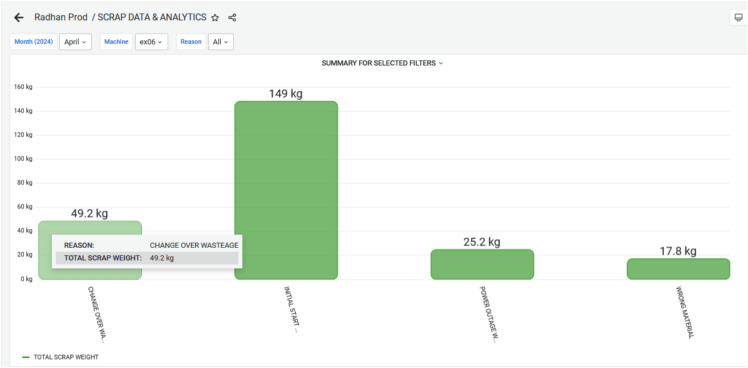The width and height of the screenshot is (748, 368).
Task: Open the Reason All dropdown
Action: click(221, 42)
